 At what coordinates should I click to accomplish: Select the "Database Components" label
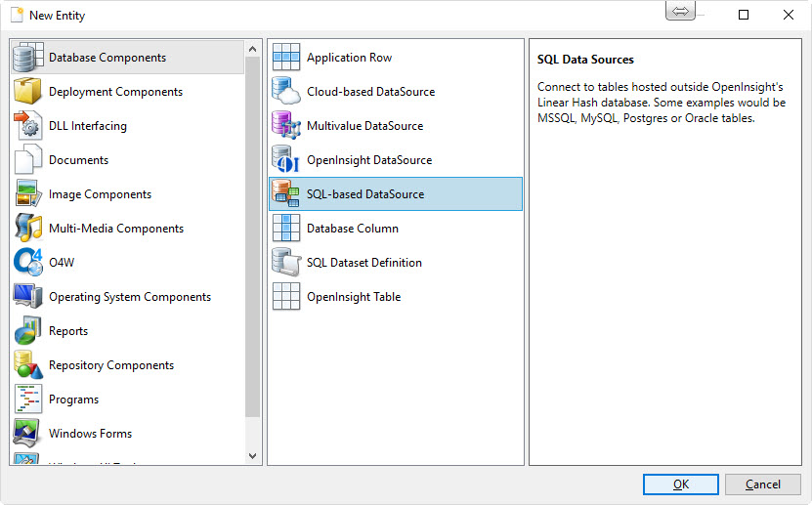coord(107,58)
